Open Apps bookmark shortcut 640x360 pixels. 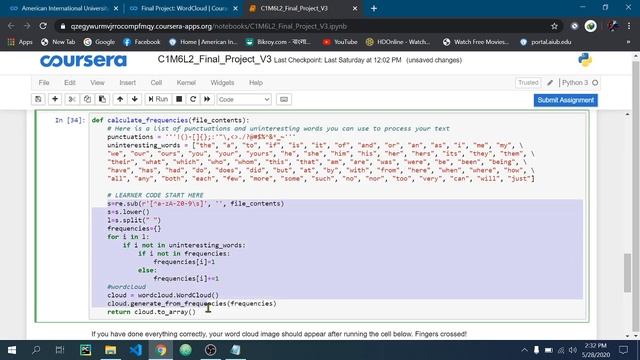point(20,42)
